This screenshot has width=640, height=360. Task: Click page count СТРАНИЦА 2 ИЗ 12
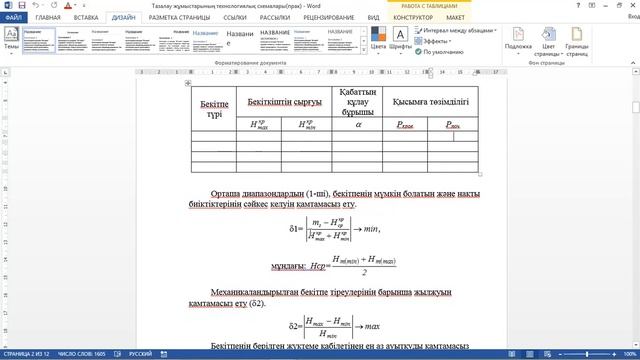click(27, 354)
